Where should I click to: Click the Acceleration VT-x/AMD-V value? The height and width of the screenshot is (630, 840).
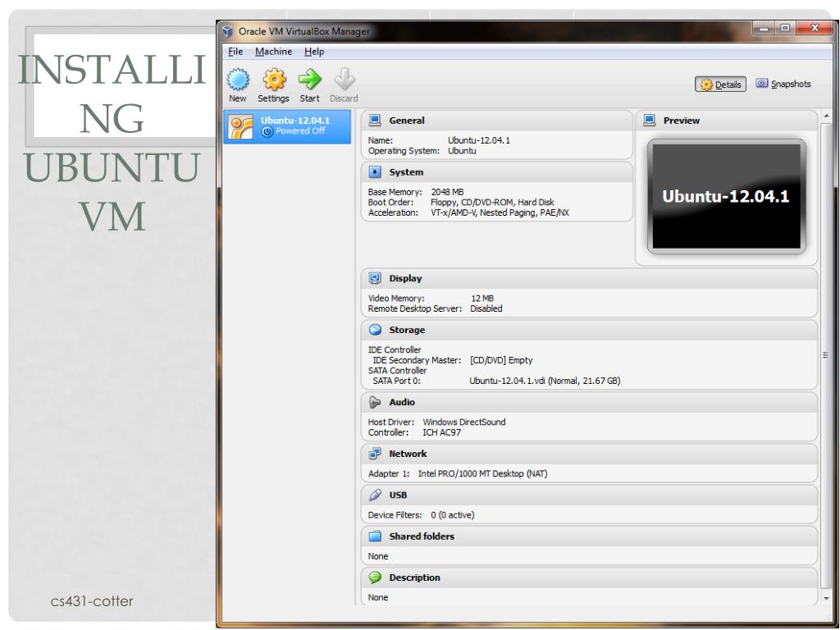click(x=500, y=212)
